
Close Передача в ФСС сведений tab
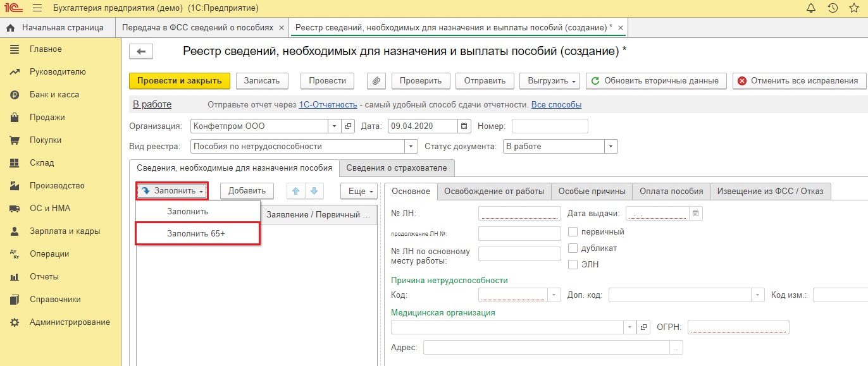tap(282, 28)
